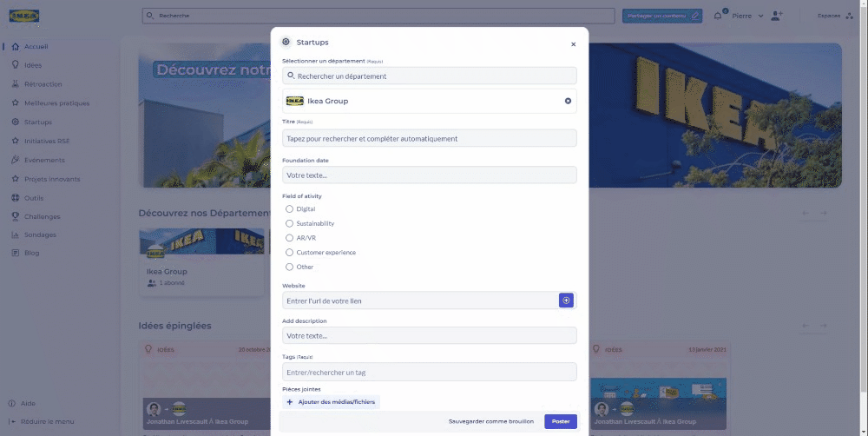The height and width of the screenshot is (436, 868).
Task: Go to Challenges in the sidebar
Action: 42,216
